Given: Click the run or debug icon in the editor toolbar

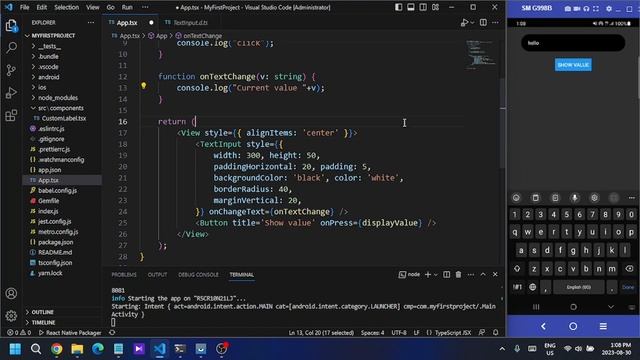Looking at the screenshot, I should 464,22.
